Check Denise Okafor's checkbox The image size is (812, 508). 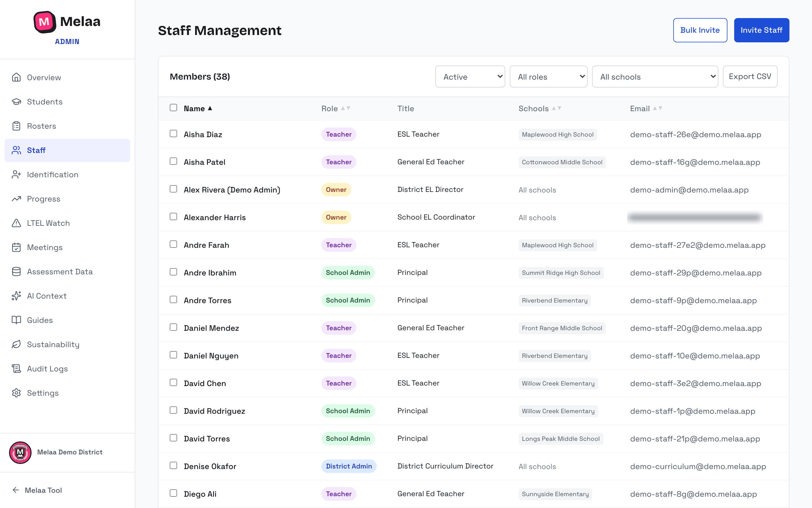(173, 465)
